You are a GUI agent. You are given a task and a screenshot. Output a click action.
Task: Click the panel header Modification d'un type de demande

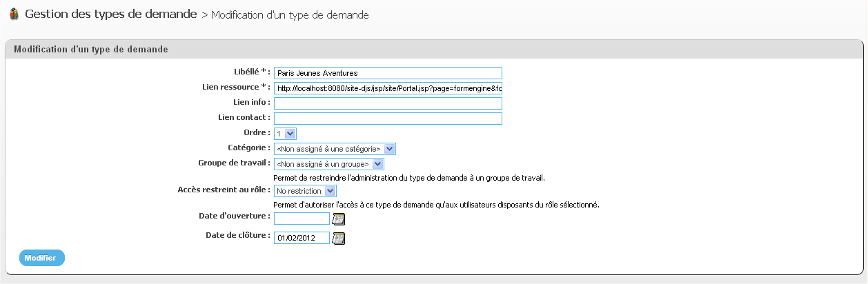pos(91,50)
